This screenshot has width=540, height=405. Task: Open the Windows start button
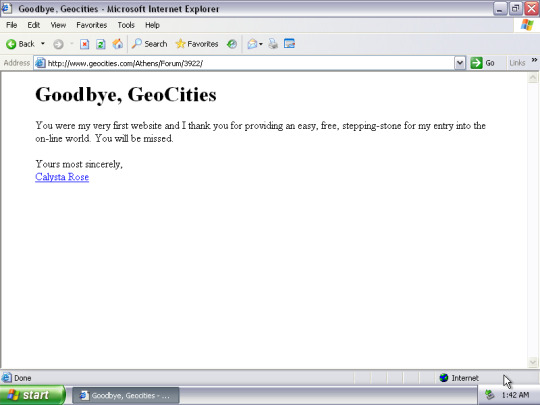click(32, 395)
